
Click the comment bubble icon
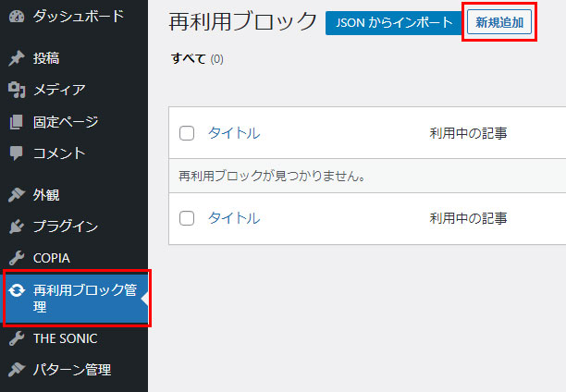click(17, 153)
